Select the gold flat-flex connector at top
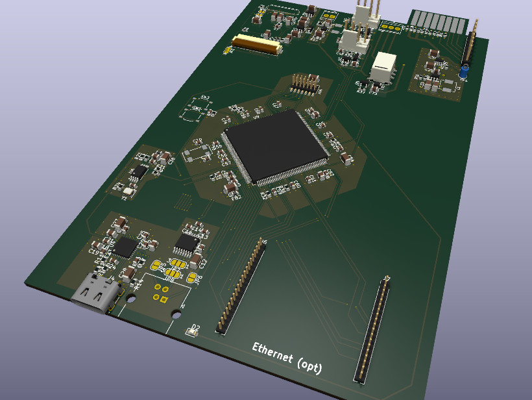Screen dimensions: 532x400 (258, 44)
